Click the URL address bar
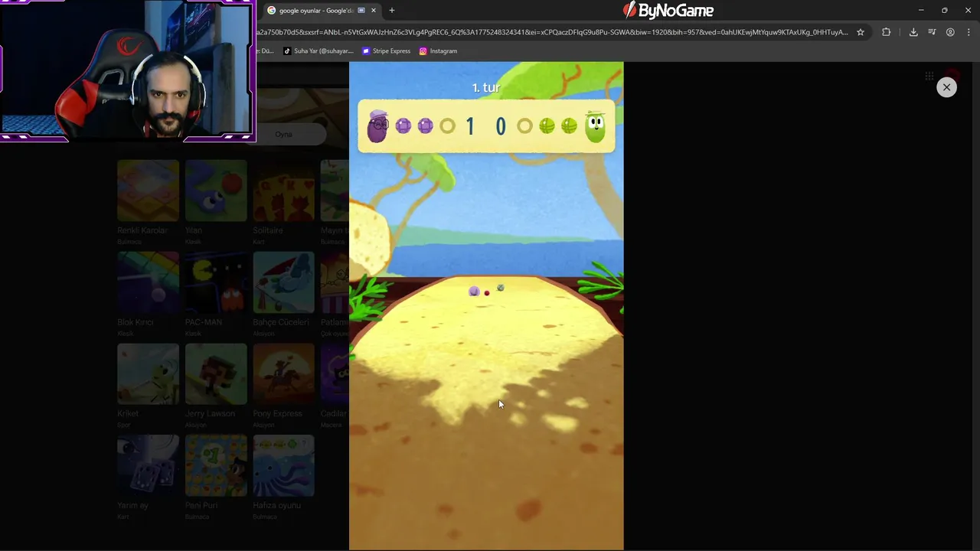The height and width of the screenshot is (551, 980). click(x=551, y=32)
